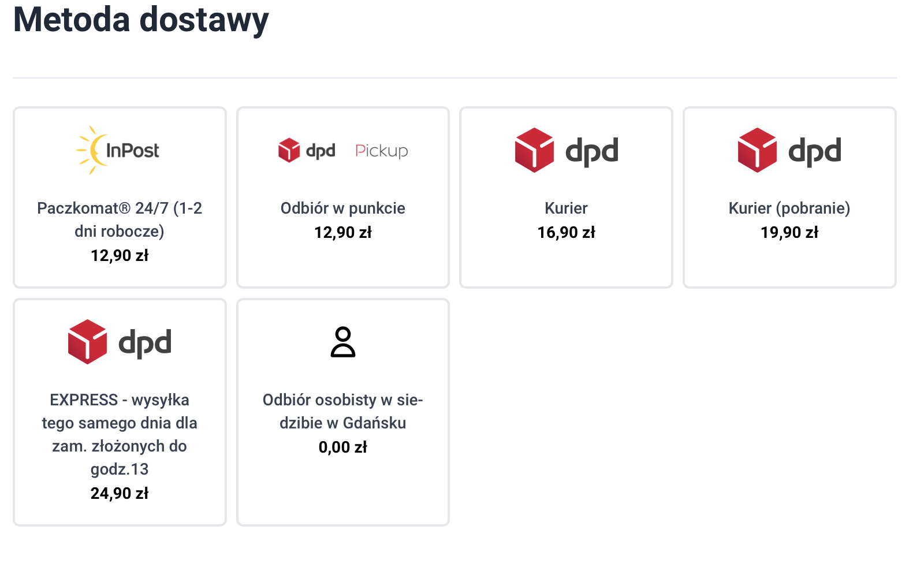Click the 12,90 zł price under Paczkomat
Viewport: 924px width, 582px height.
120,255
